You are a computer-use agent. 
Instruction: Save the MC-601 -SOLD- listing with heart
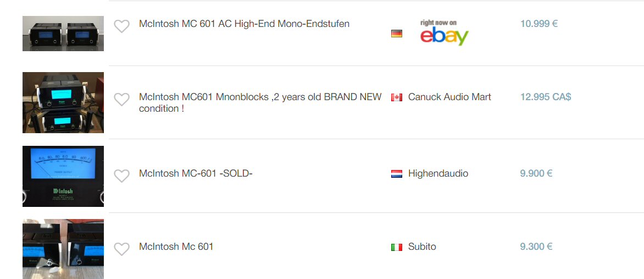(121, 176)
